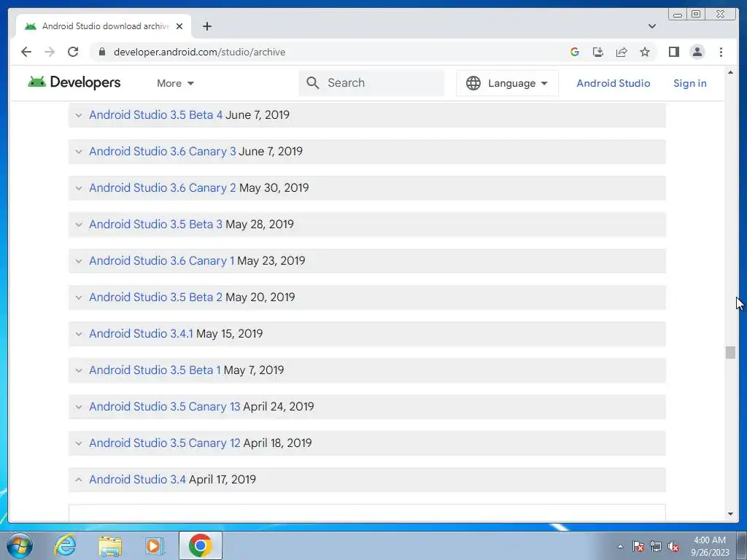This screenshot has height=560, width=747.
Task: Click the install app icon in address bar
Action: click(x=598, y=52)
